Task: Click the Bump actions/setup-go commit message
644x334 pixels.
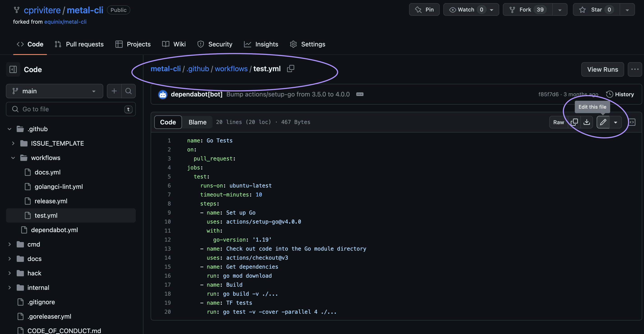Action: pyautogui.click(x=288, y=94)
